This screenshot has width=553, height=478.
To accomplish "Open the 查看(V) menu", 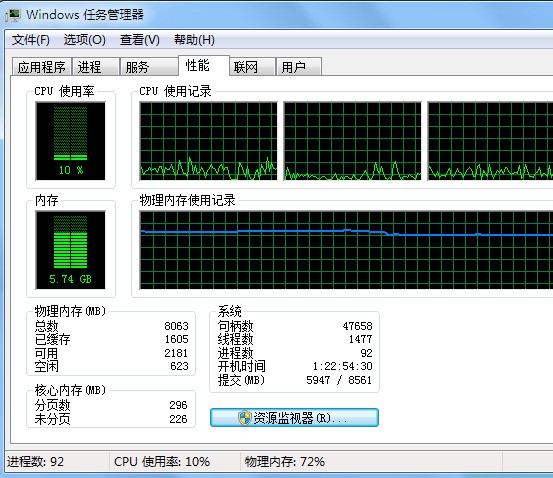I will point(140,40).
